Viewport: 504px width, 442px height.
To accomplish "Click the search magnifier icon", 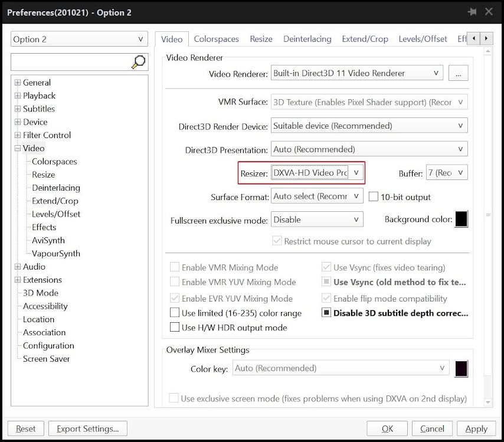I will 138,61.
